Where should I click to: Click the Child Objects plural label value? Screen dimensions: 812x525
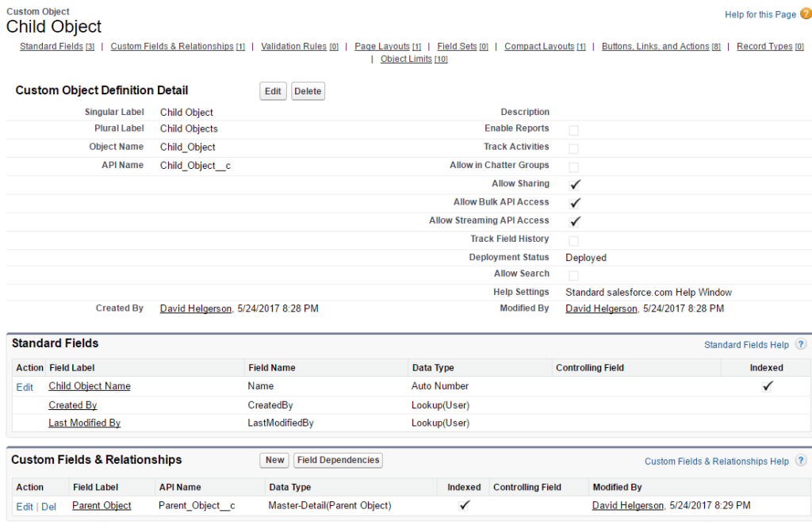(189, 128)
